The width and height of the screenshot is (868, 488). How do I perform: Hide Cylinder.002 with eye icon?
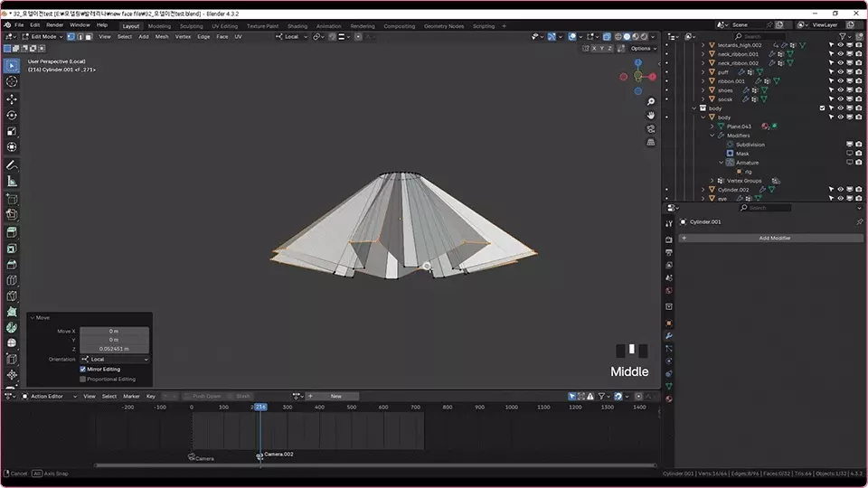pos(840,189)
